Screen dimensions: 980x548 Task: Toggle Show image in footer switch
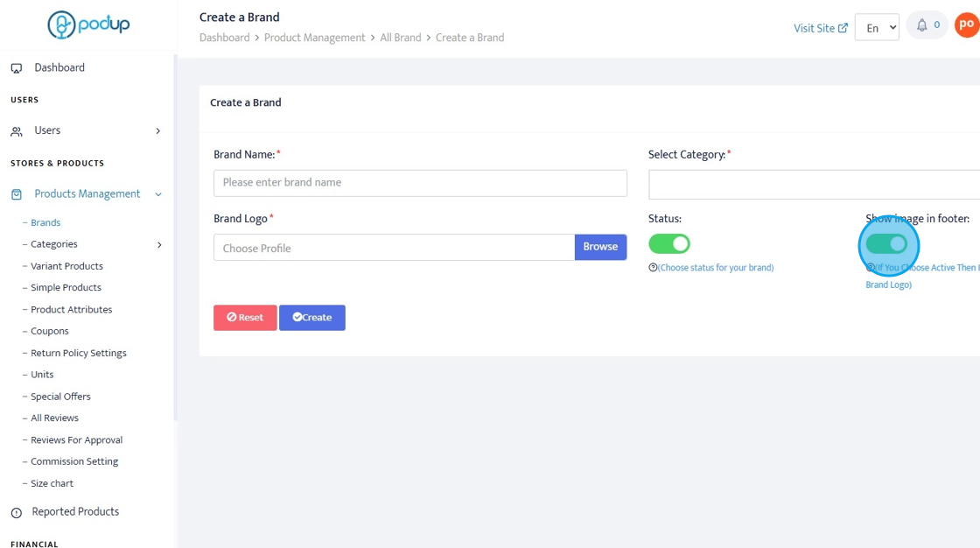point(886,244)
